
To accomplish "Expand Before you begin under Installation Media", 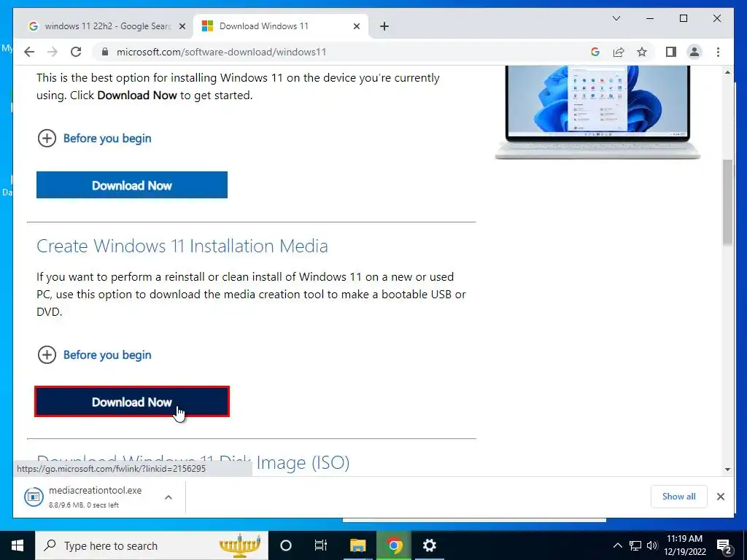I will tap(94, 355).
